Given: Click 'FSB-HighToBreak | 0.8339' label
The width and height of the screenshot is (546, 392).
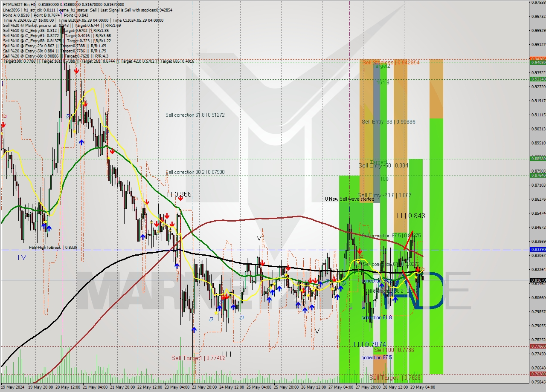Looking at the screenshot, I should (x=53, y=247).
